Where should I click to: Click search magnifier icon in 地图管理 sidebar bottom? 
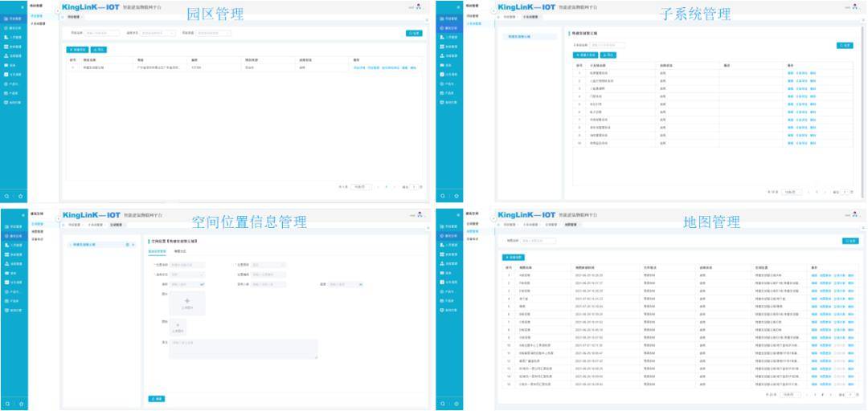point(442,404)
